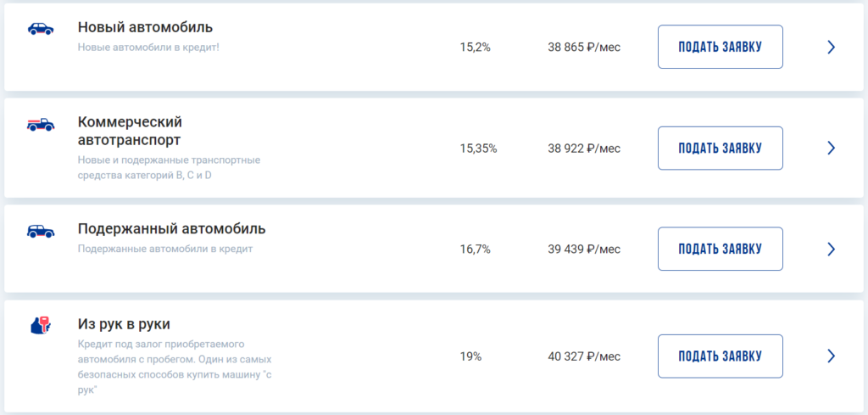Click the truck icon for Коммерческий автотранспорт

(40, 125)
